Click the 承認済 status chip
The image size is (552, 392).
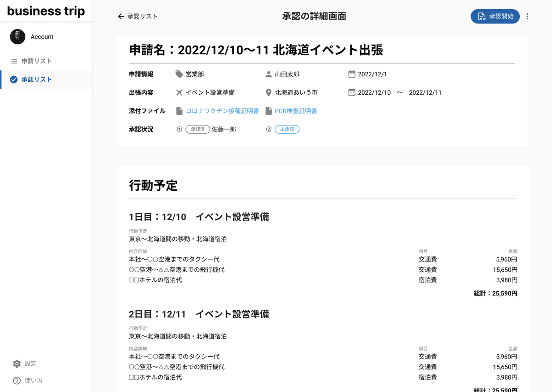coord(198,130)
